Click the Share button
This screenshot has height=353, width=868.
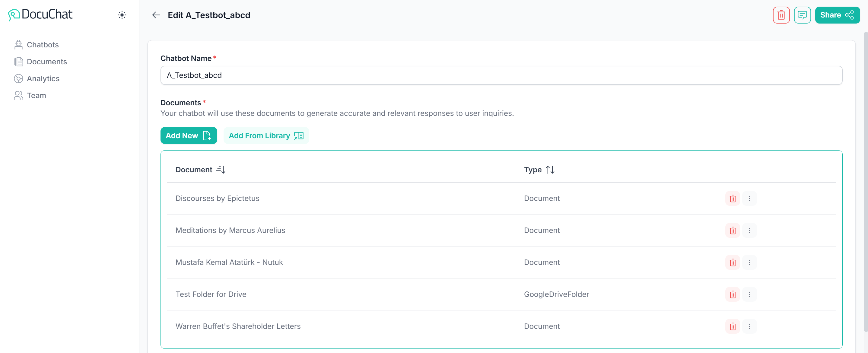pos(837,15)
